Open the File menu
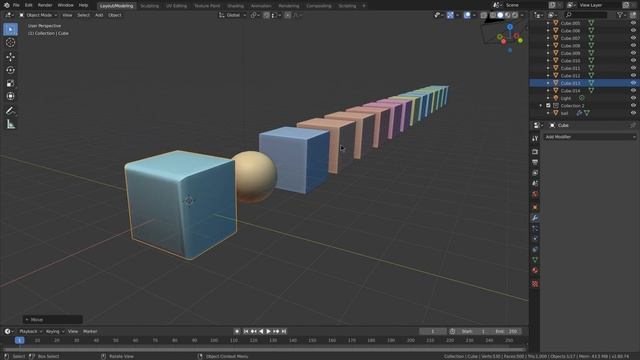 point(16,5)
